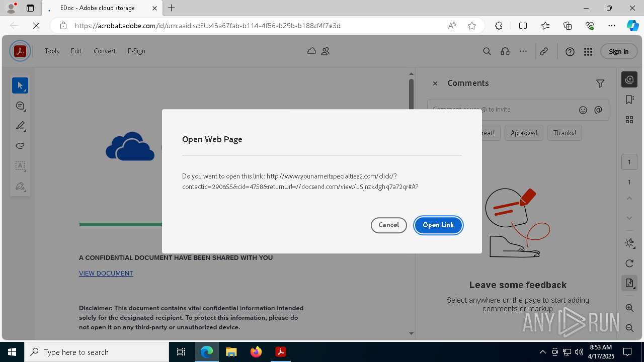Click the share with people icon
The height and width of the screenshot is (362, 644).
click(326, 51)
